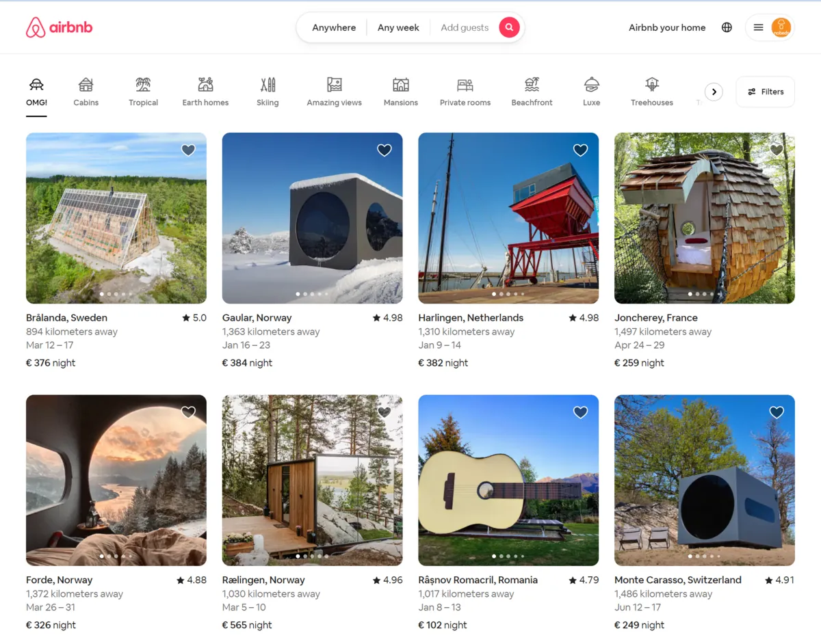Viewport: 821px width, 644px height.
Task: Open the Harlingen, Netherlands listing photo
Action: 508,218
